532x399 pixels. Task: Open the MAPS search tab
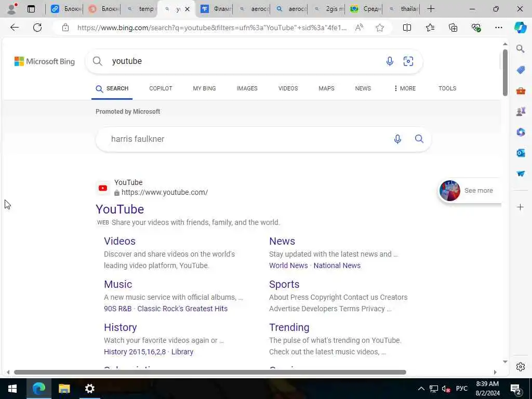coord(326,88)
